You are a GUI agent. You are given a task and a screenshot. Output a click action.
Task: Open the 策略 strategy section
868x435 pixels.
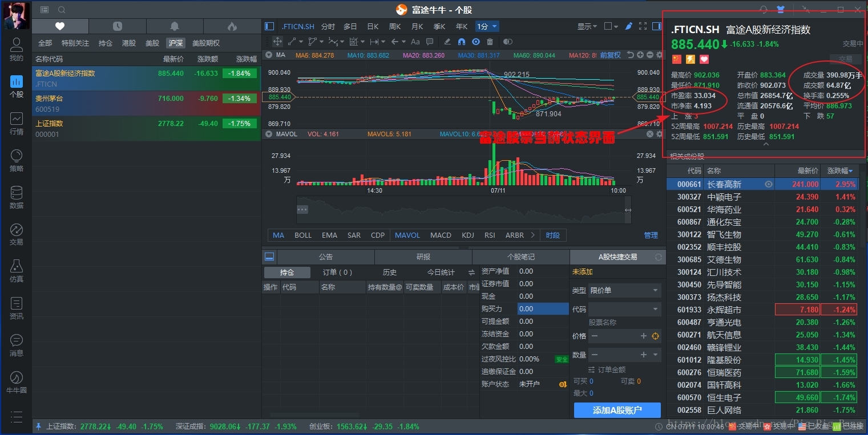(17, 160)
